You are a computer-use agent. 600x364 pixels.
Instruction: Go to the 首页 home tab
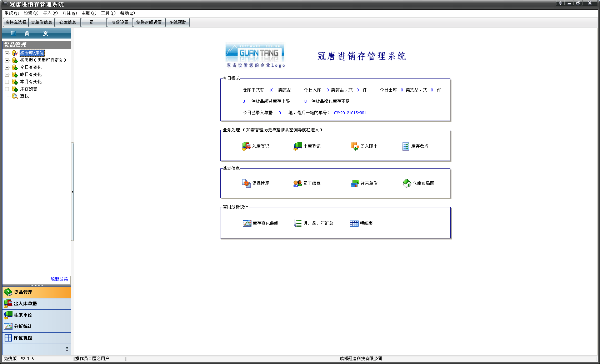pyautogui.click(x=36, y=33)
